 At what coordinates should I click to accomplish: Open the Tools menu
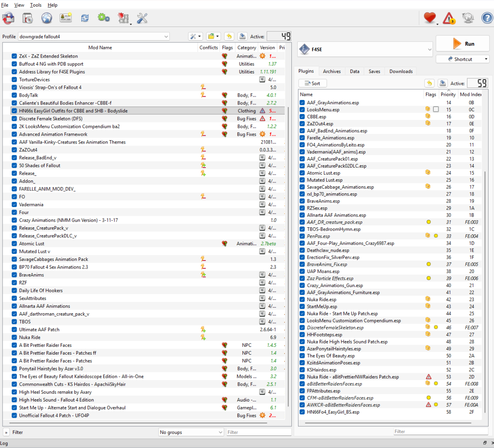point(36,5)
